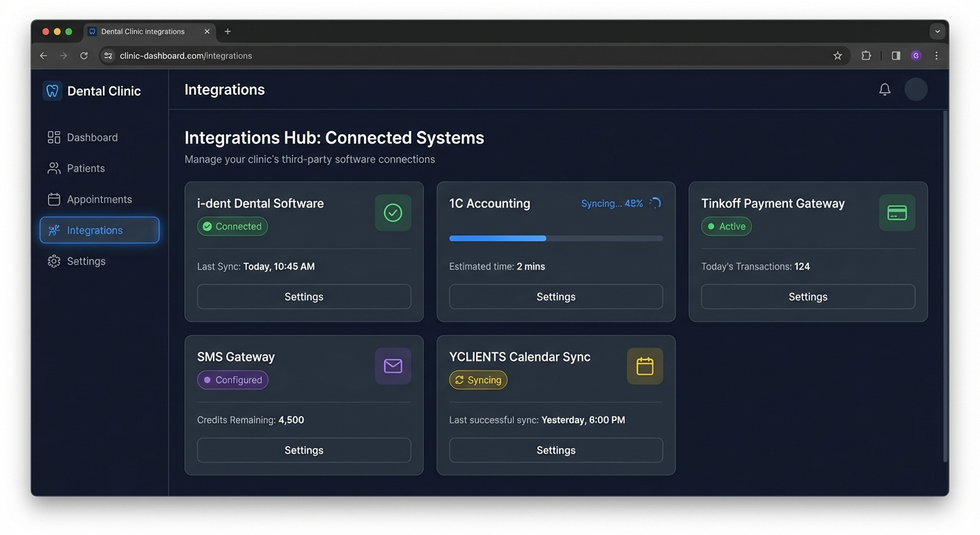Bookmark this page with the star icon
The width and height of the screenshot is (980, 535).
(x=837, y=56)
